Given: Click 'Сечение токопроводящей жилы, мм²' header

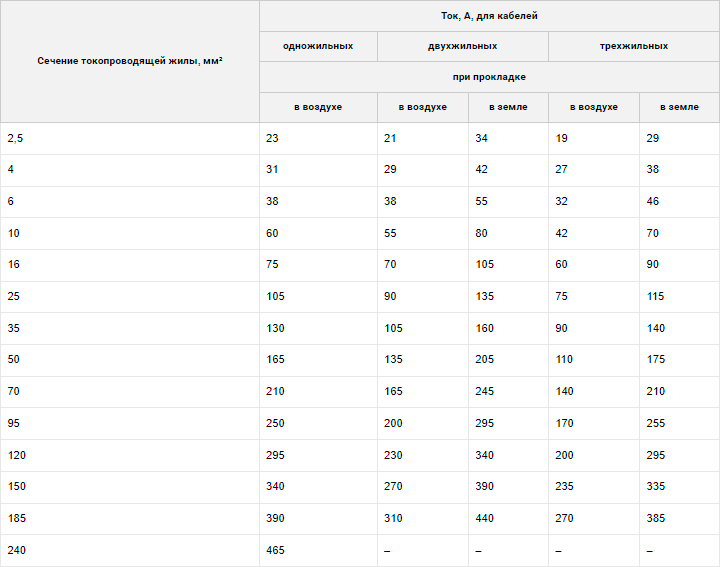Looking at the screenshot, I should 130,61.
